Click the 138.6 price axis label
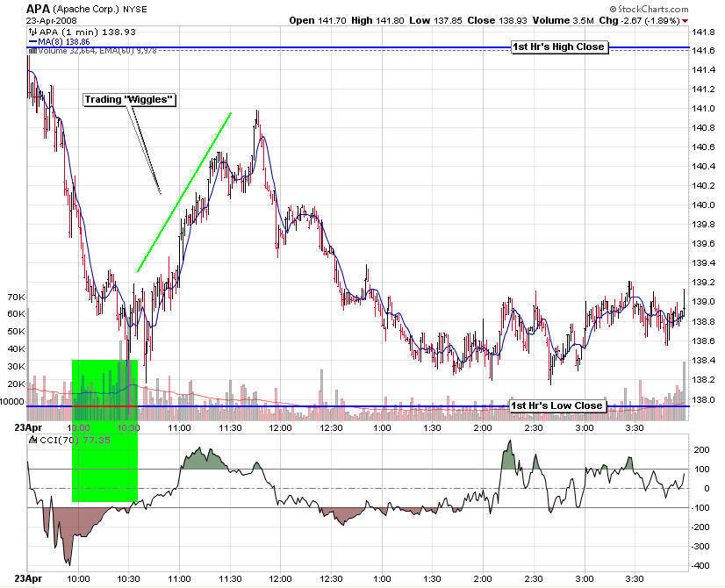Screen dimensions: 725x588 703,341
